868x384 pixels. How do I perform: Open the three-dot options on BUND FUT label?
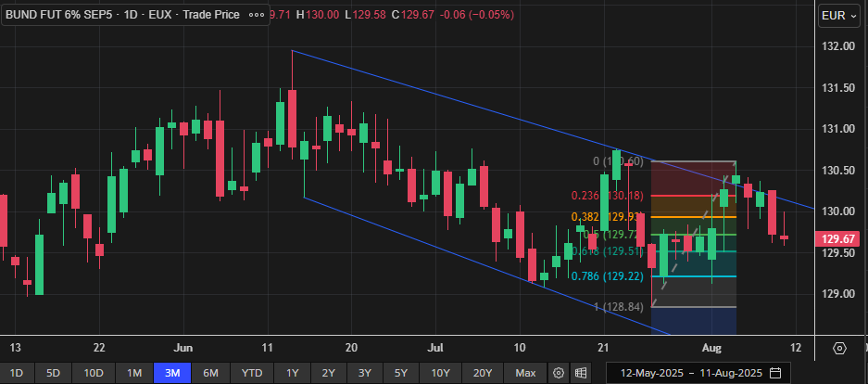(257, 15)
